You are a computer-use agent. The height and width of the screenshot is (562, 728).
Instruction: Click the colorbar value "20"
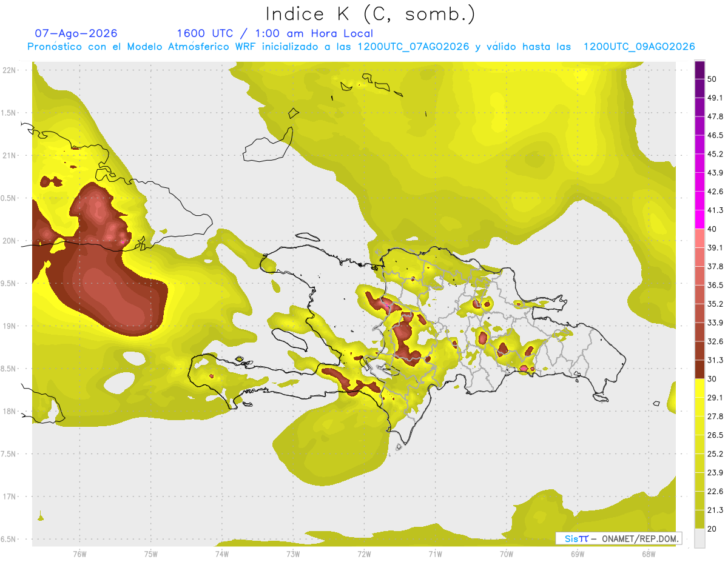point(712,529)
